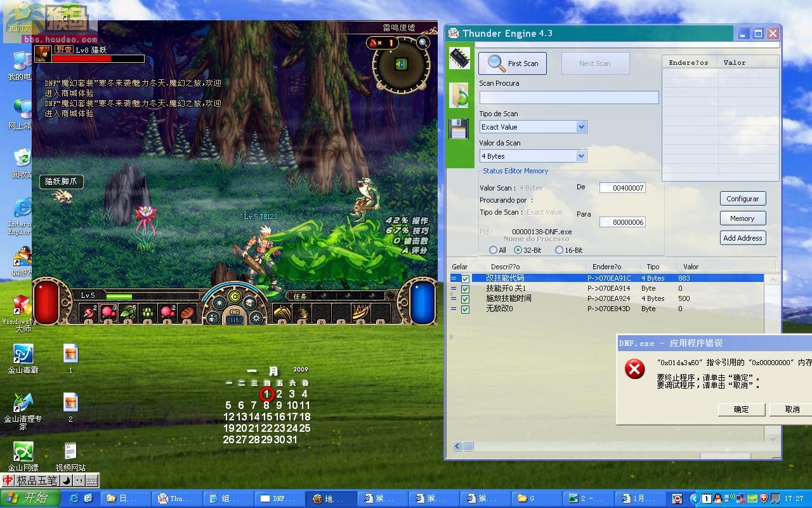The width and height of the screenshot is (812, 508).
Task: Click the error icon in DNF.exe dialog
Action: pyautogui.click(x=634, y=369)
